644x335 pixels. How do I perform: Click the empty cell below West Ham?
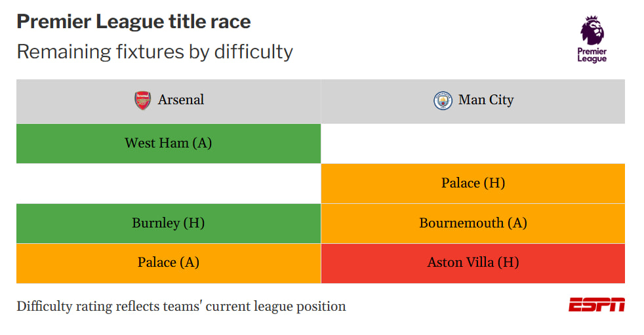point(169,183)
